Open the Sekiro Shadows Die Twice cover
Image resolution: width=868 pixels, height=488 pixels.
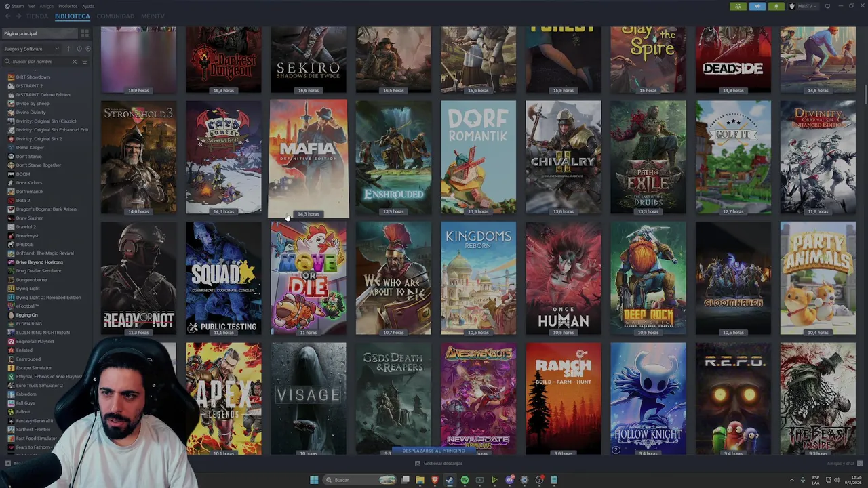click(x=309, y=60)
